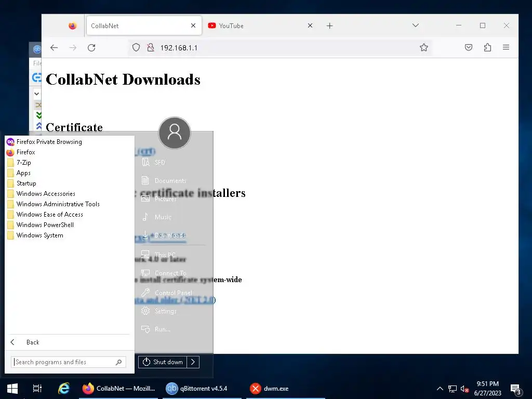Open the muted volume tray icon
The width and height of the screenshot is (532, 399).
(464, 389)
